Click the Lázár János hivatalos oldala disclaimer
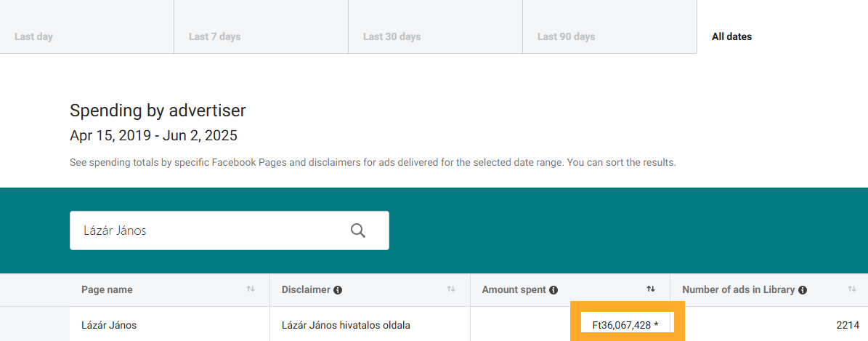 click(x=346, y=325)
